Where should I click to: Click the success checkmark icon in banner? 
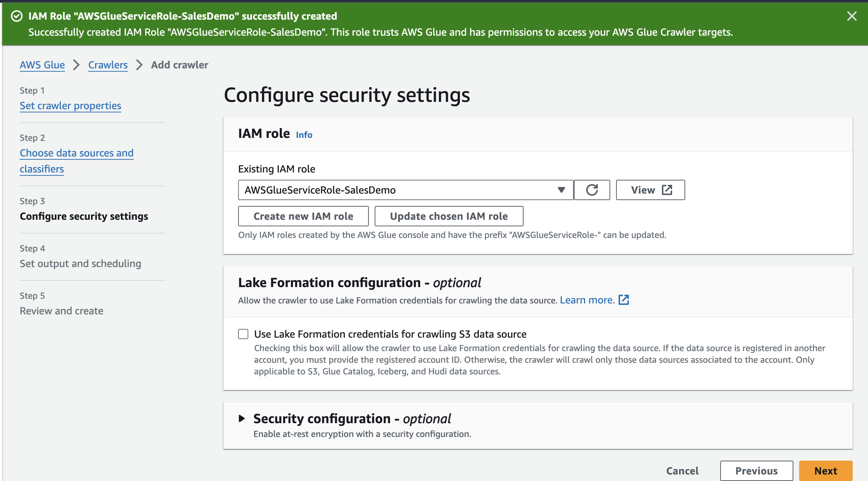(17, 16)
